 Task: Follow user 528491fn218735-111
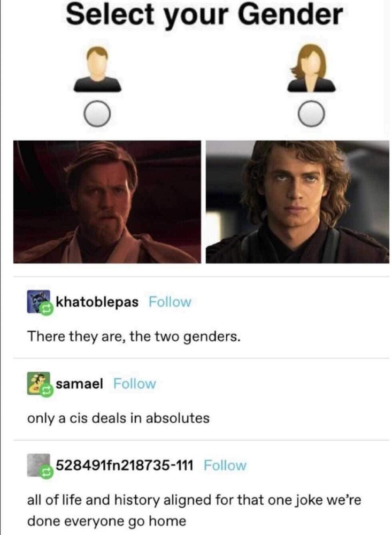[225, 465]
